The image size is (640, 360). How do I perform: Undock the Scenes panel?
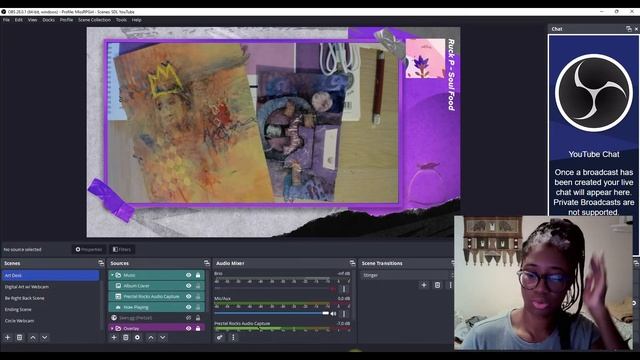(x=101, y=263)
